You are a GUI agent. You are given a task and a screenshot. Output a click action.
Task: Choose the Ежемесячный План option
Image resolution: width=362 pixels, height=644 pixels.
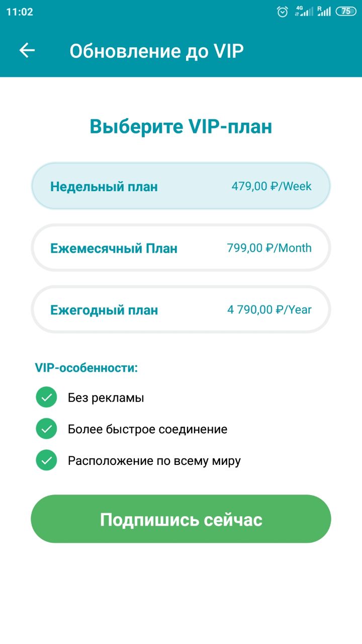coord(181,248)
